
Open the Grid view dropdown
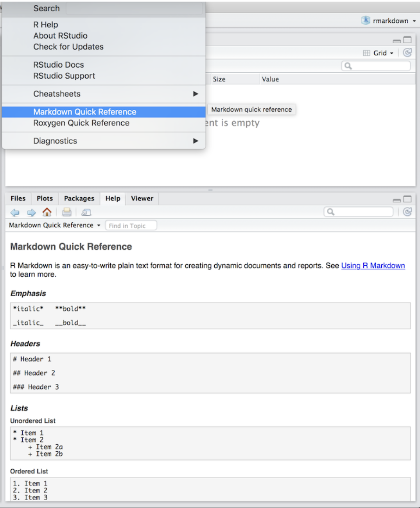[378, 53]
